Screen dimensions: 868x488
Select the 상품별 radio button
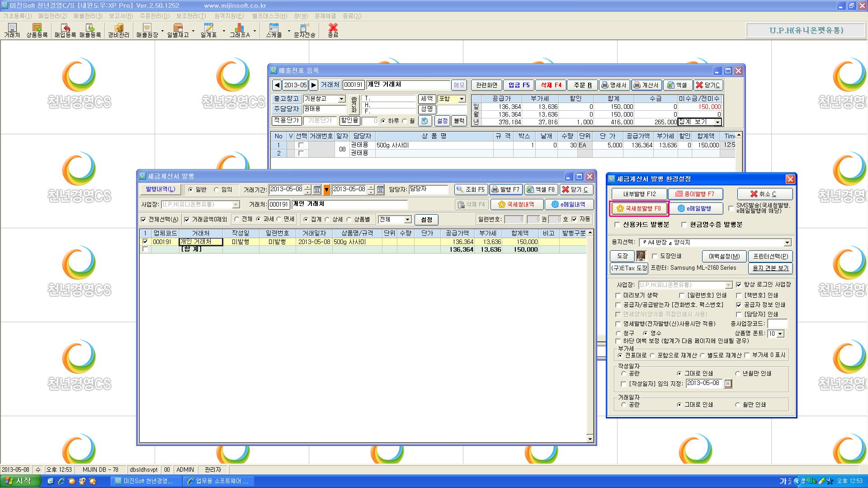pos(349,220)
